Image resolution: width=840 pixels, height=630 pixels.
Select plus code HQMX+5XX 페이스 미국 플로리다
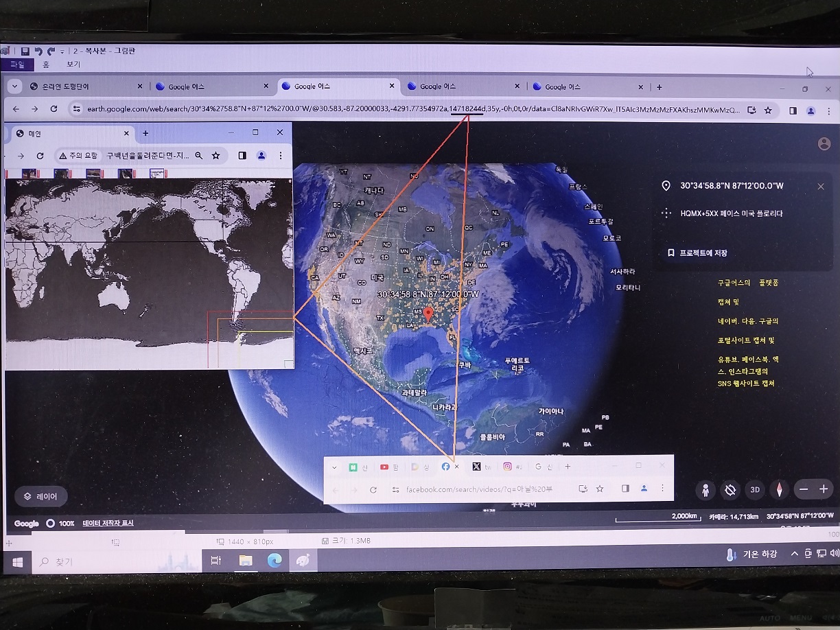[732, 213]
